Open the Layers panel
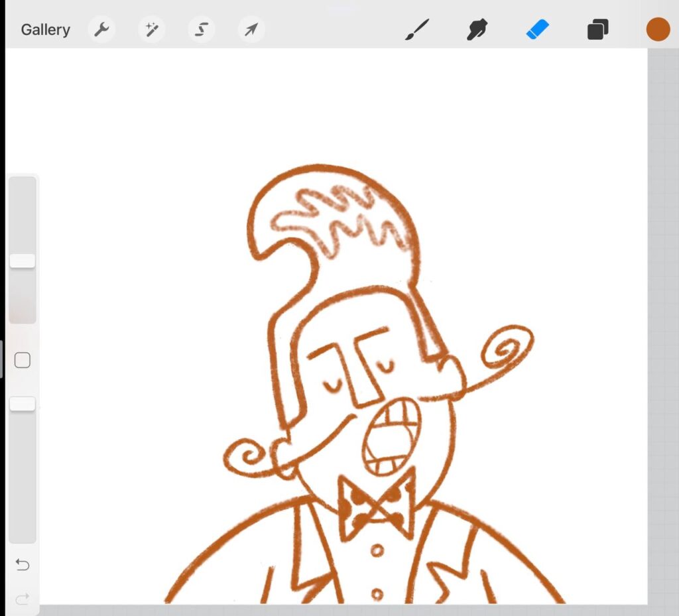The width and height of the screenshot is (679, 616). [597, 30]
